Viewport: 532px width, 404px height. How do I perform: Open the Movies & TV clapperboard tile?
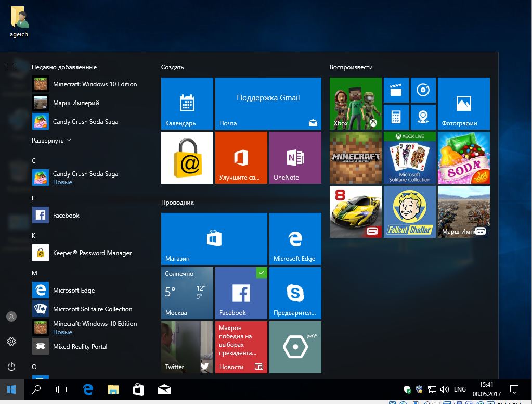[x=396, y=90]
